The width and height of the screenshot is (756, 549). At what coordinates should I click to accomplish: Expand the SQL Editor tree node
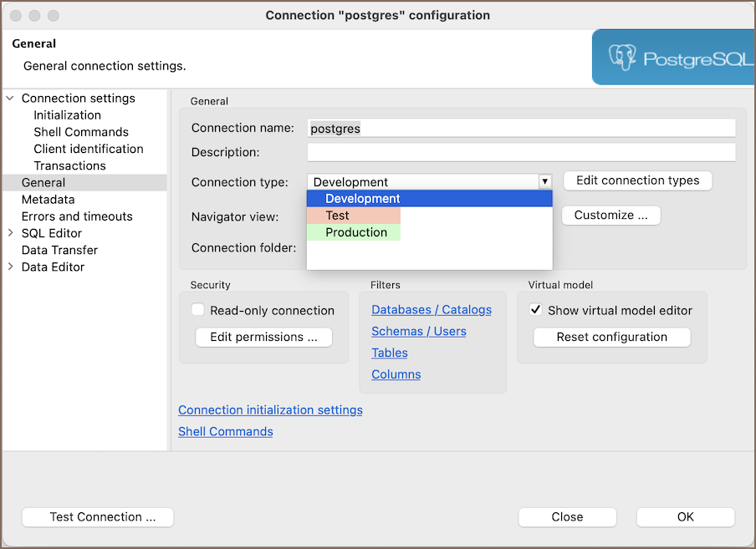(x=10, y=233)
